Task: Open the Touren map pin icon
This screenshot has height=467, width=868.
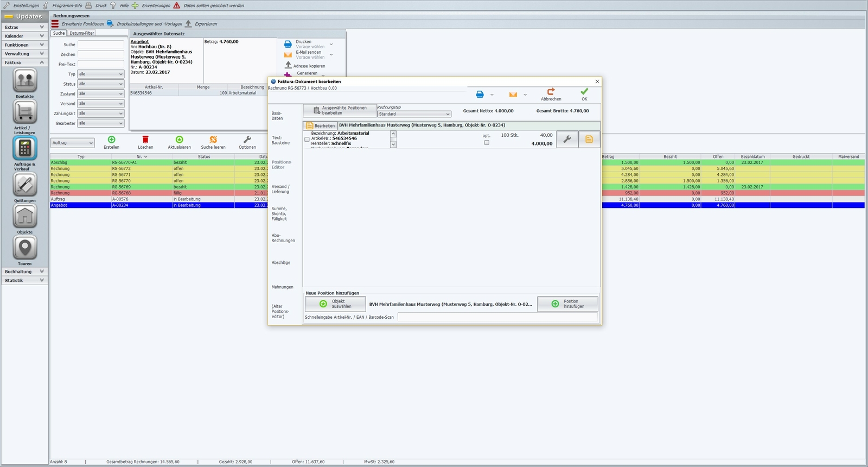Action: pyautogui.click(x=24, y=248)
